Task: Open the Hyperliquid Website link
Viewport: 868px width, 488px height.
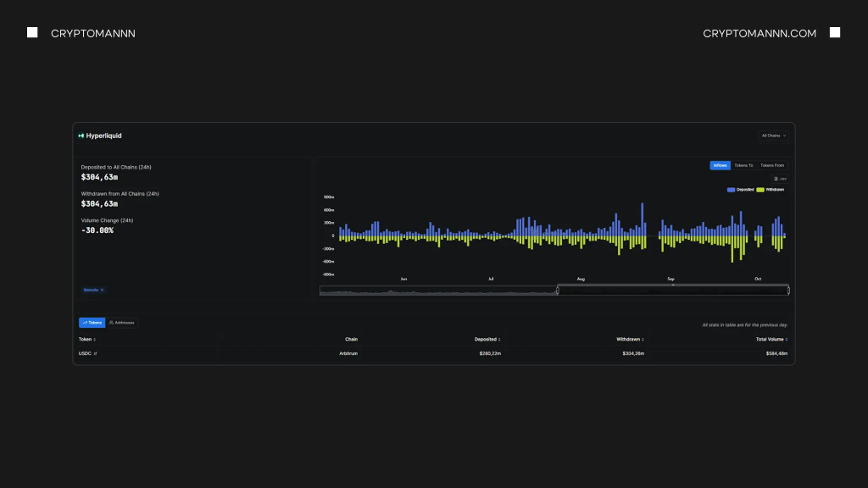Action: pyautogui.click(x=93, y=290)
